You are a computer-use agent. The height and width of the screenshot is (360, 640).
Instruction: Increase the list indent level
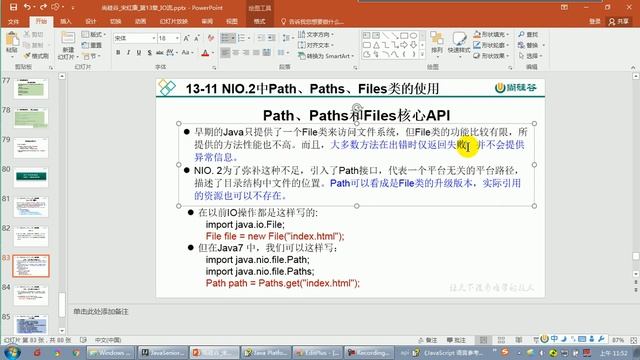271,38
